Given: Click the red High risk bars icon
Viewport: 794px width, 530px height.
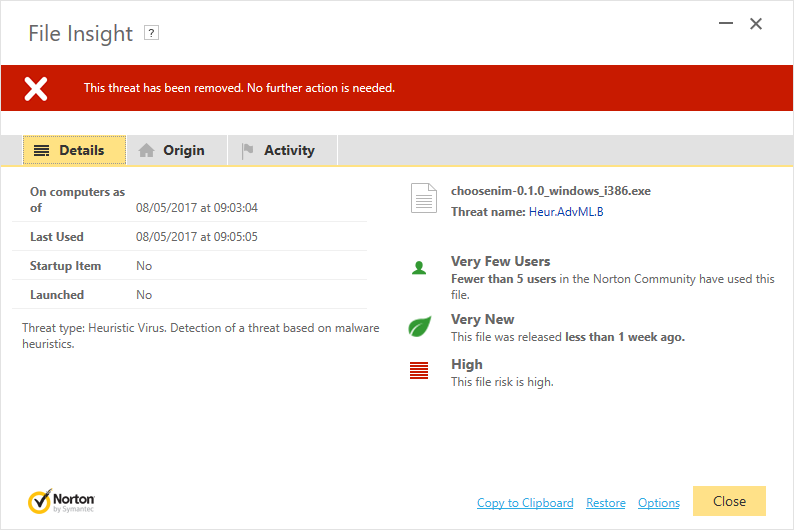Looking at the screenshot, I should tap(419, 371).
